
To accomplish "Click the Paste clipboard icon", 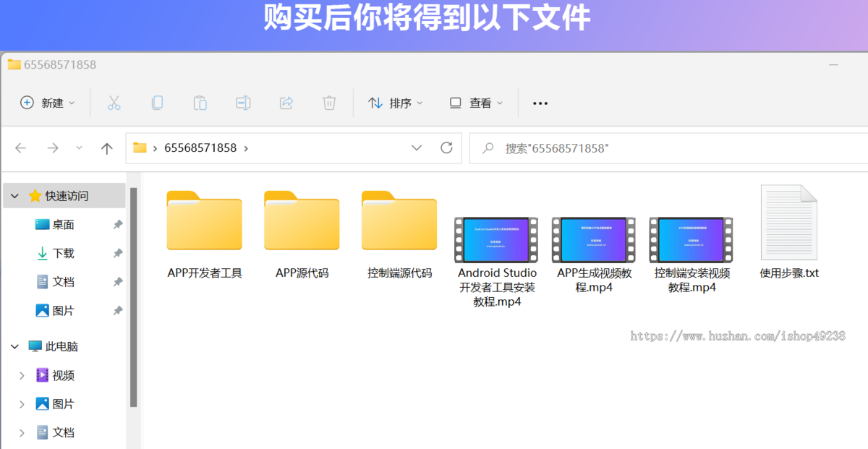I will click(200, 103).
